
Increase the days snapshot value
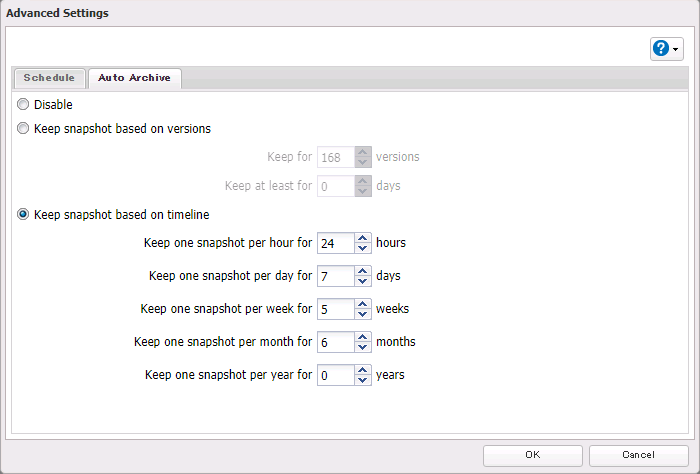(x=362, y=271)
